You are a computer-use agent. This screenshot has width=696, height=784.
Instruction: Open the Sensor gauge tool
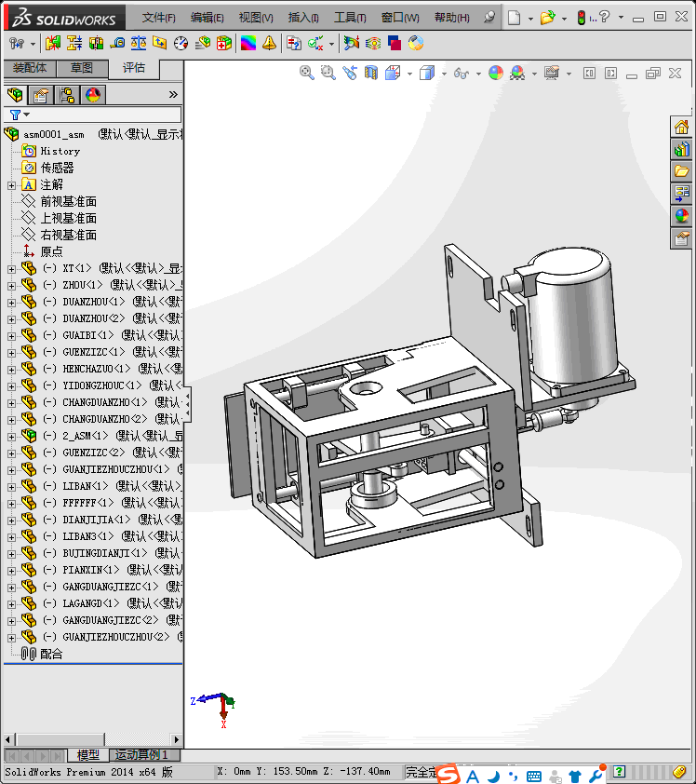tap(181, 44)
